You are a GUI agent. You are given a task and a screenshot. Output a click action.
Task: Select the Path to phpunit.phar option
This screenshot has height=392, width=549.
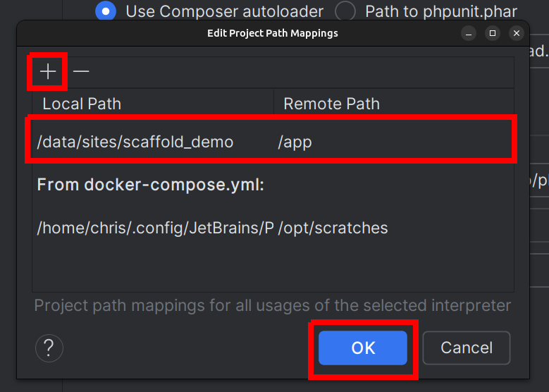click(345, 11)
